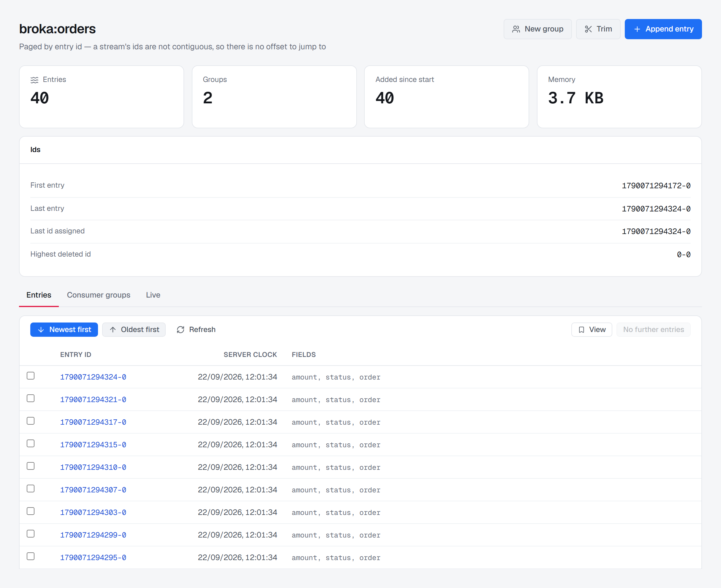Open entry link 1790071294299-0
This screenshot has height=588, width=721.
click(x=93, y=535)
